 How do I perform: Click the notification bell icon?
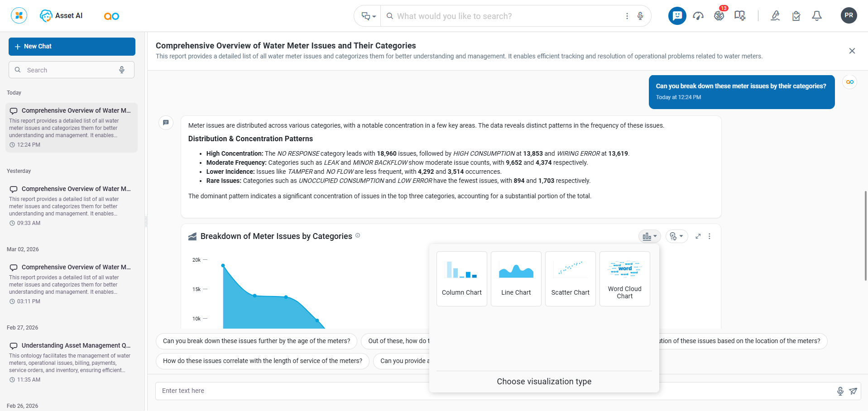coord(816,16)
